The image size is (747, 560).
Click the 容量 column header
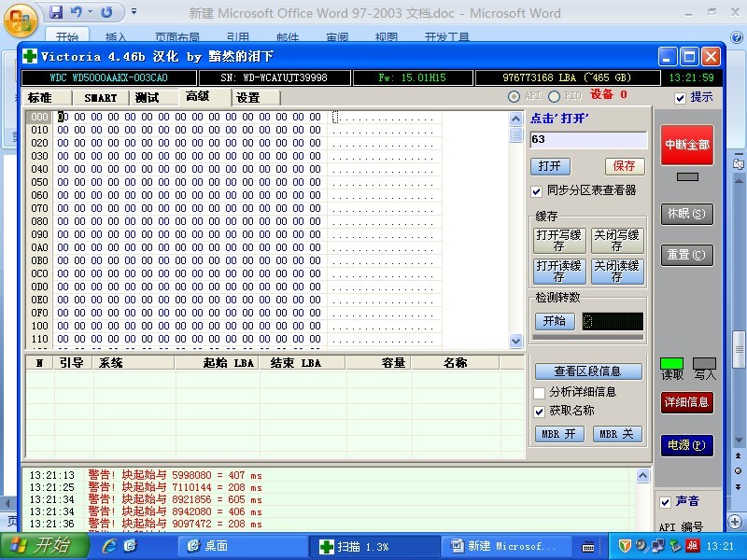coord(379,363)
